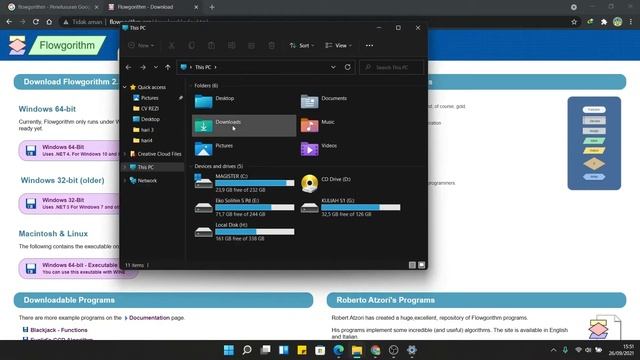
Task: Open the Pictures folder under Folders
Action: pyautogui.click(x=244, y=149)
